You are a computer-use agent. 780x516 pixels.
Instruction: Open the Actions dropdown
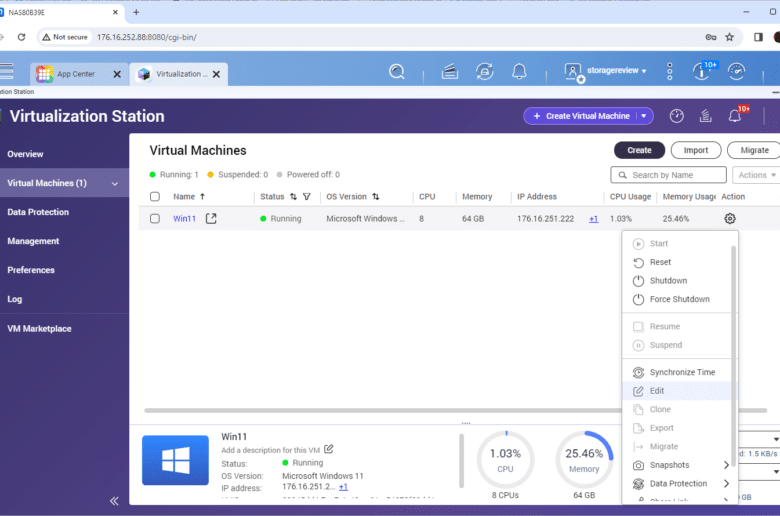pos(757,175)
